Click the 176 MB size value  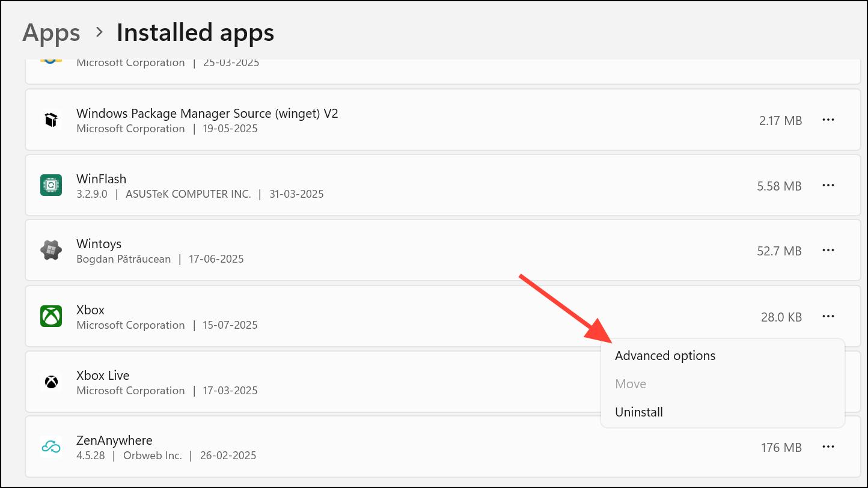[x=781, y=448]
